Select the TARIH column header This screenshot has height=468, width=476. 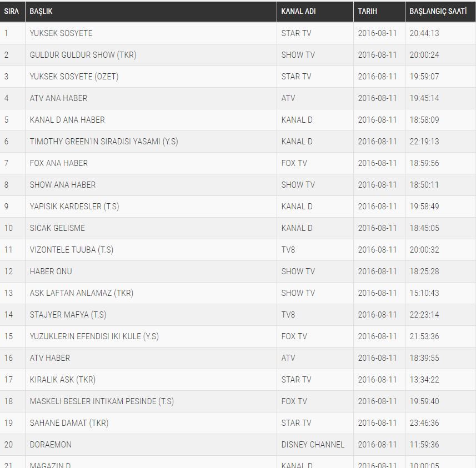tap(367, 12)
